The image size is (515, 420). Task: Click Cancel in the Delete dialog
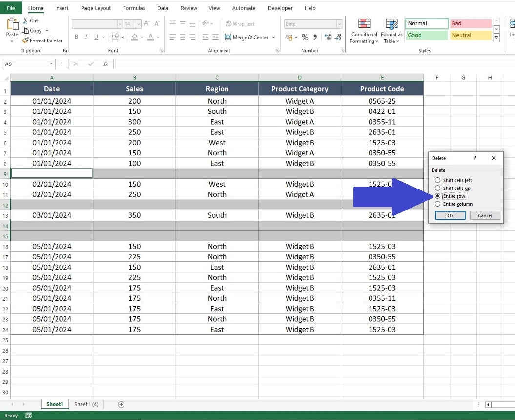485,215
